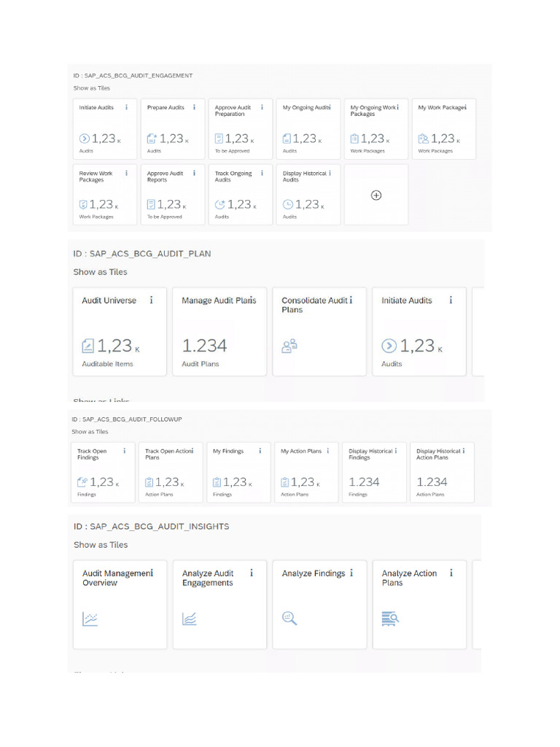560x747 pixels.
Task: Click list-search icon in Analyze Action Plans
Action: (390, 619)
